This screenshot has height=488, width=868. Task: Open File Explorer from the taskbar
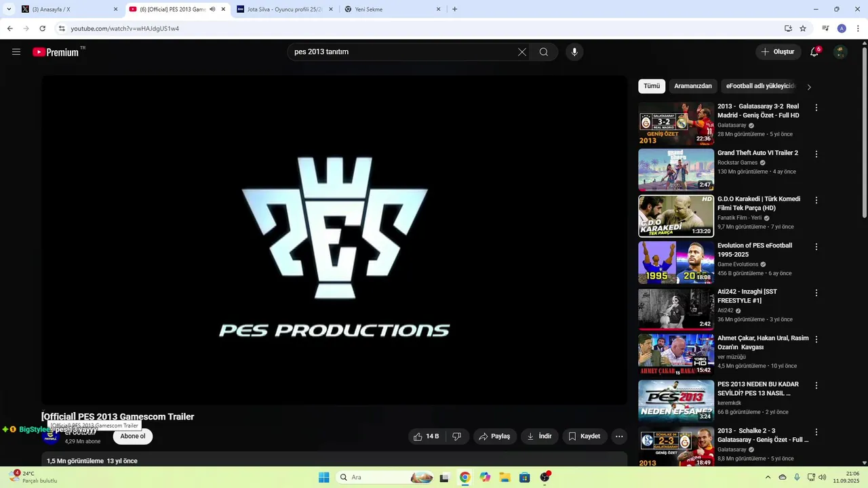[505, 477]
